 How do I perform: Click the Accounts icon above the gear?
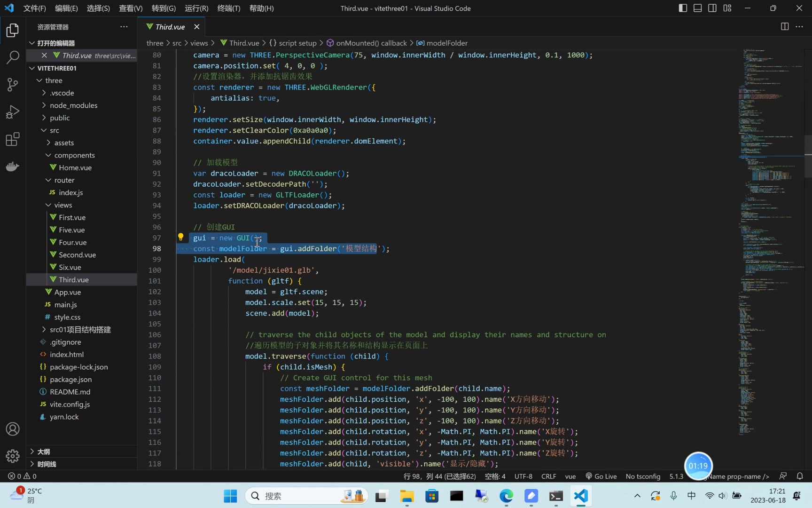tap(12, 429)
